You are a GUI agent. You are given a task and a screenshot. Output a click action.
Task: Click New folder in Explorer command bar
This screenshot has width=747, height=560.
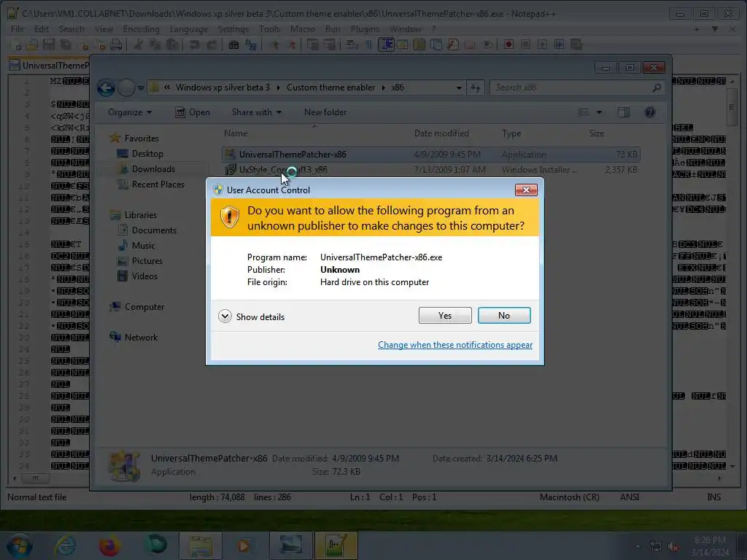coord(325,112)
